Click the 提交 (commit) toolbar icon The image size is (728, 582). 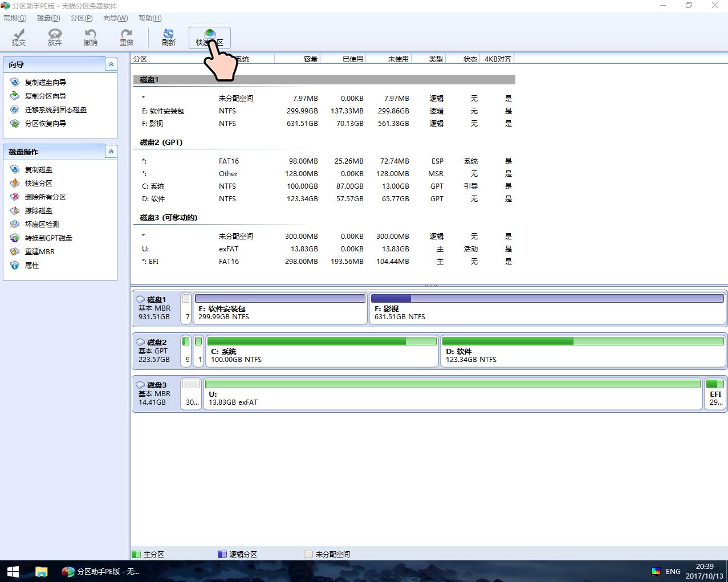coord(19,38)
